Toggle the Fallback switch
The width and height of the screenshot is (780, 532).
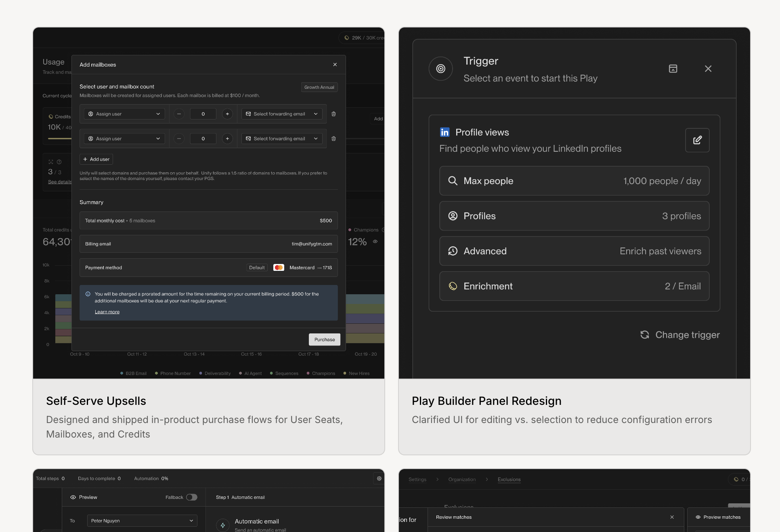point(192,497)
